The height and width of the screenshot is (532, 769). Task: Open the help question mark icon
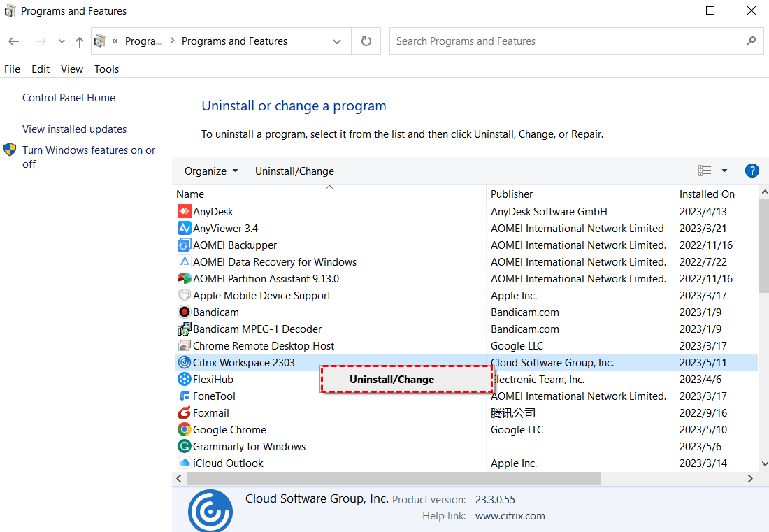[x=752, y=171]
